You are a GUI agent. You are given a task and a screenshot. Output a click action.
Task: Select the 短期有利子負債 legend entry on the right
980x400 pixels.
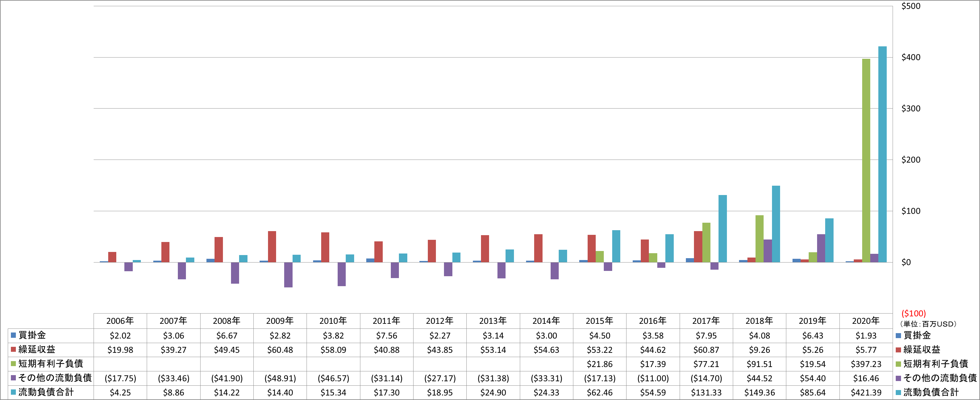coord(932,364)
